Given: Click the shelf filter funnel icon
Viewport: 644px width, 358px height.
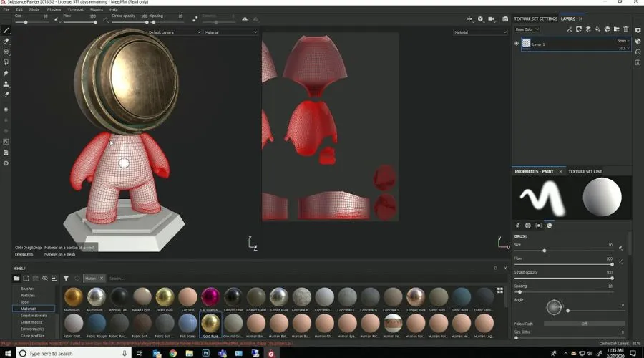Looking at the screenshot, I should pos(66,279).
